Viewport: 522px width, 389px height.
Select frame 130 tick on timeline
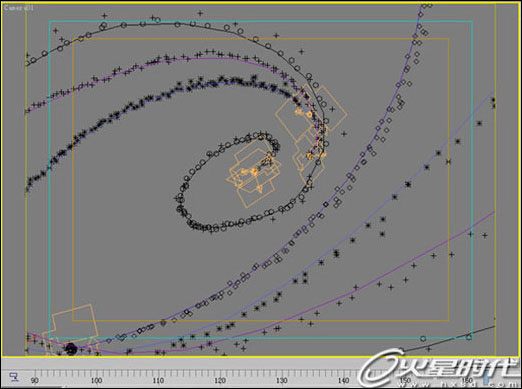(282, 380)
